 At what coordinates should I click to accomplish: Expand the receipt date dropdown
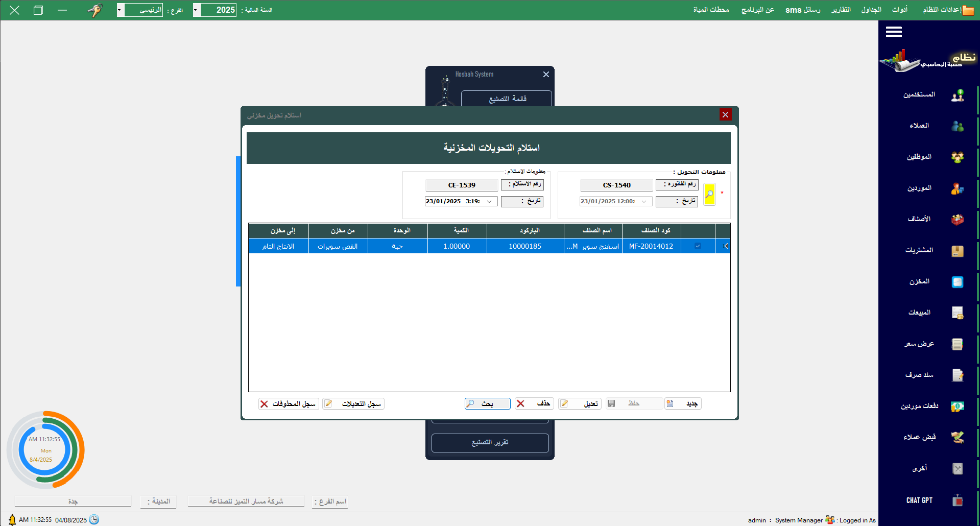pyautogui.click(x=489, y=202)
